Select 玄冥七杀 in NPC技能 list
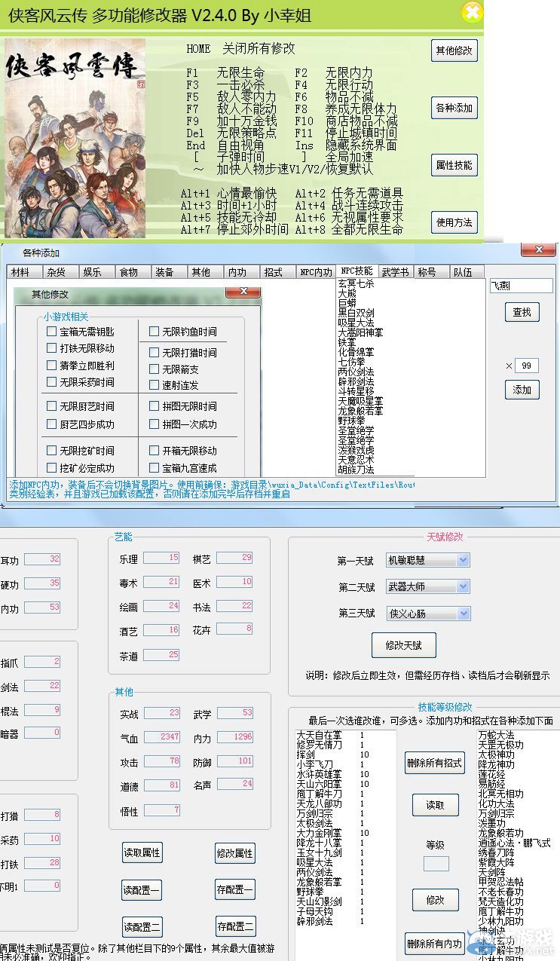 pos(356,284)
